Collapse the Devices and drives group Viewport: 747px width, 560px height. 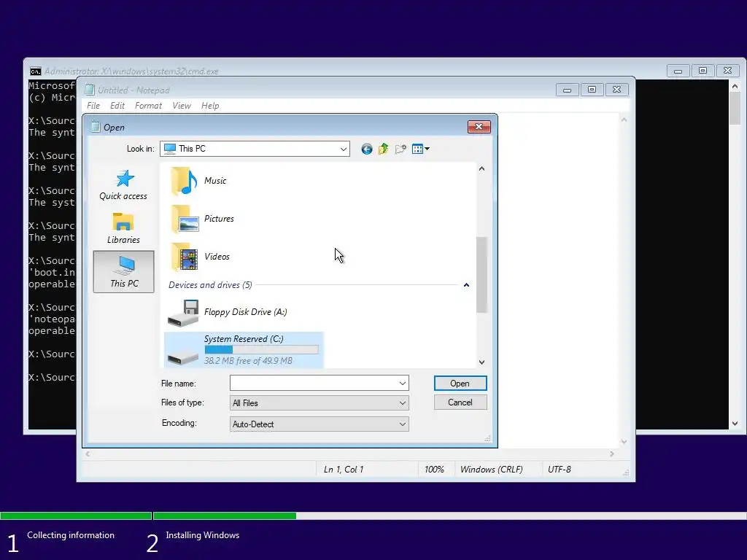(466, 285)
